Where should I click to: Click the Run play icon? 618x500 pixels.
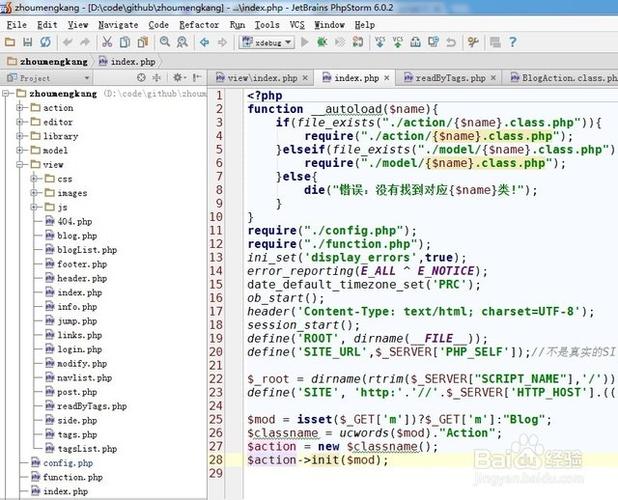point(304,42)
